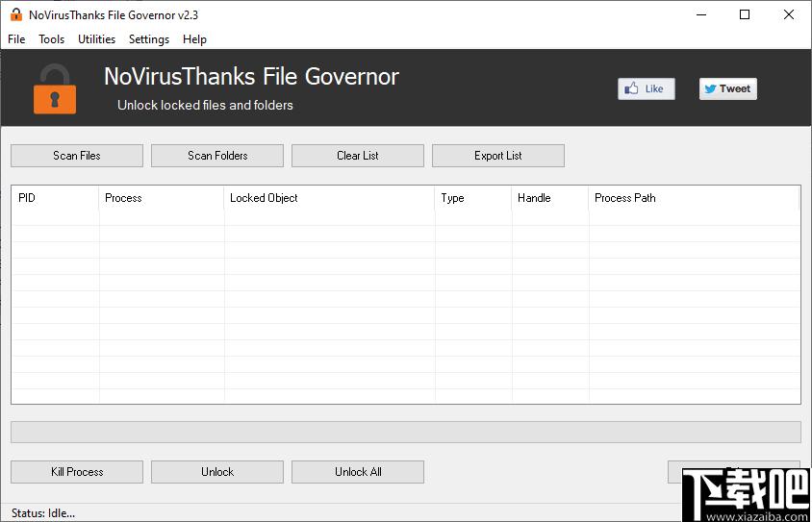The width and height of the screenshot is (812, 522).
Task: Minimize the File Governor window
Action: coord(701,14)
